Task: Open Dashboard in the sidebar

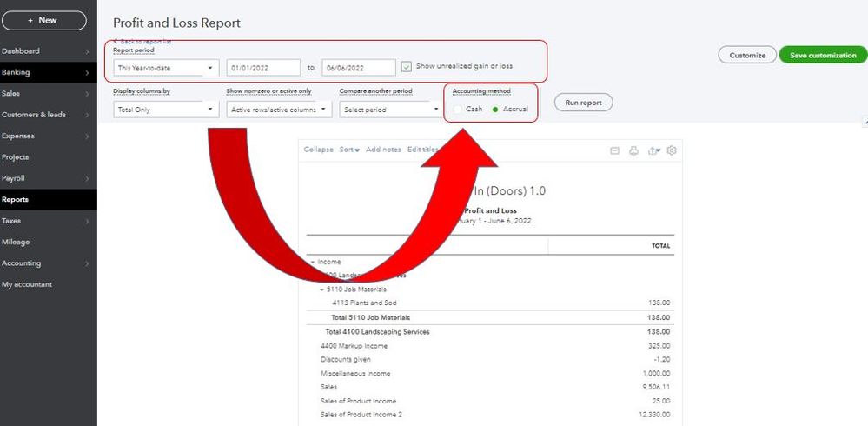Action: click(x=21, y=51)
